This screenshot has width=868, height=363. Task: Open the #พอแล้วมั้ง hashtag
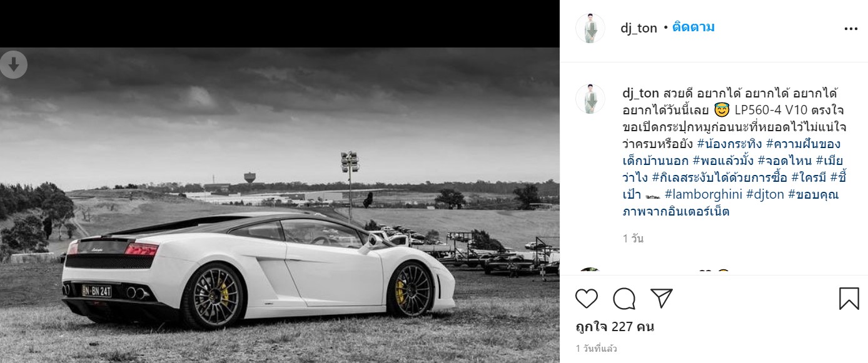716,161
